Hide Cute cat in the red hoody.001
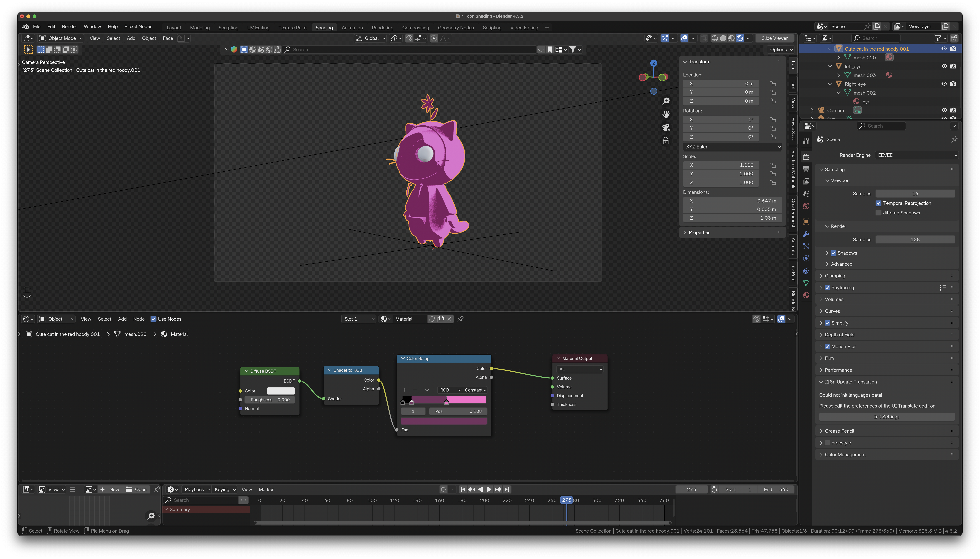 [944, 49]
